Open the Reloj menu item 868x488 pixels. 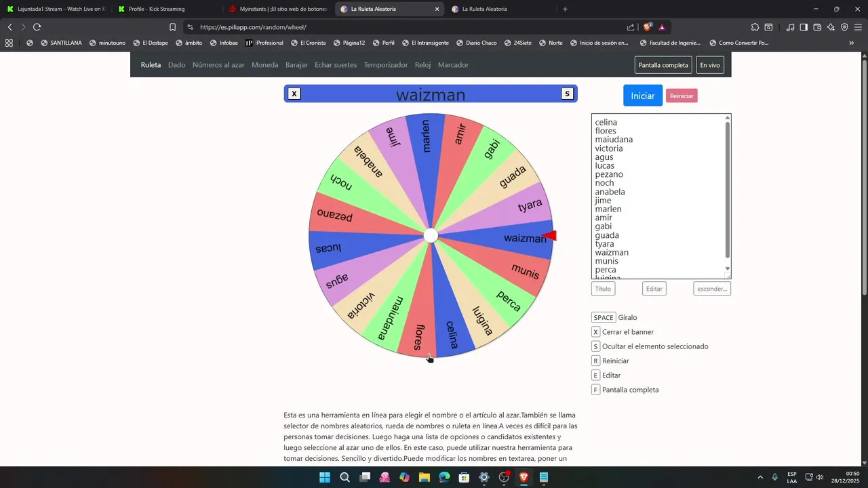(x=422, y=65)
